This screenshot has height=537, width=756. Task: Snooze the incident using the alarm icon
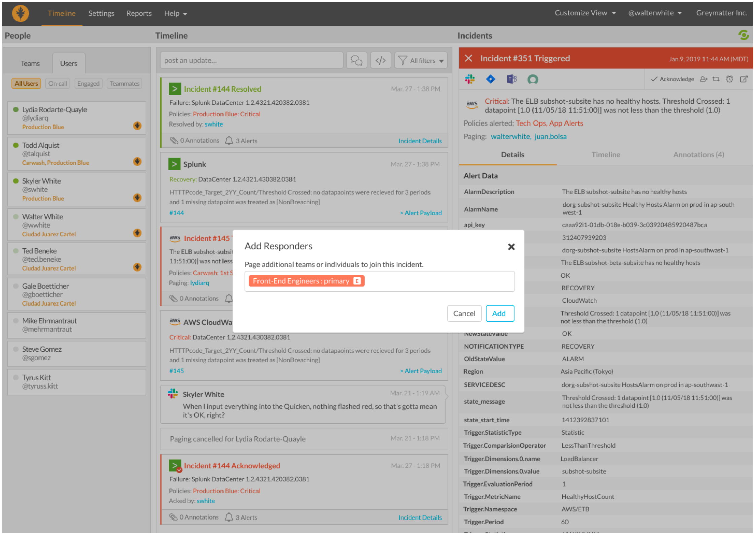point(730,79)
